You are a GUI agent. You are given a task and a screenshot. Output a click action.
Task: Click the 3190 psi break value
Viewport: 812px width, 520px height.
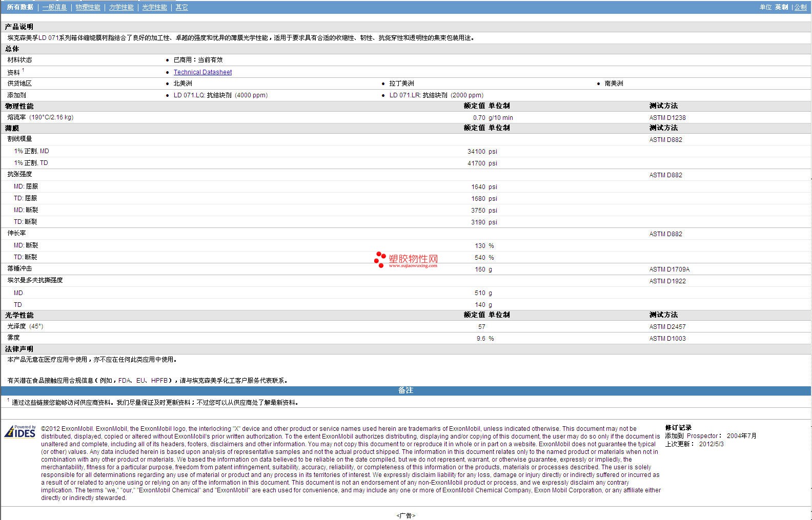tap(484, 222)
